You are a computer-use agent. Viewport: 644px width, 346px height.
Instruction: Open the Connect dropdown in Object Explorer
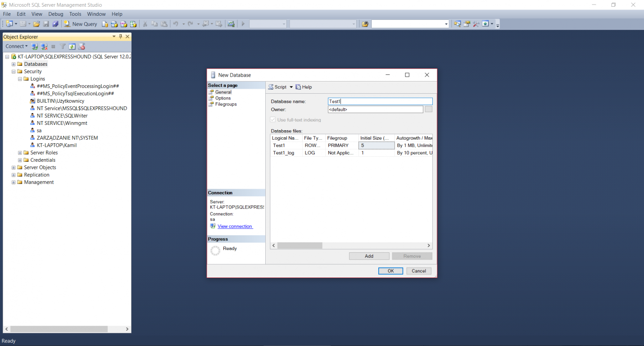click(17, 46)
